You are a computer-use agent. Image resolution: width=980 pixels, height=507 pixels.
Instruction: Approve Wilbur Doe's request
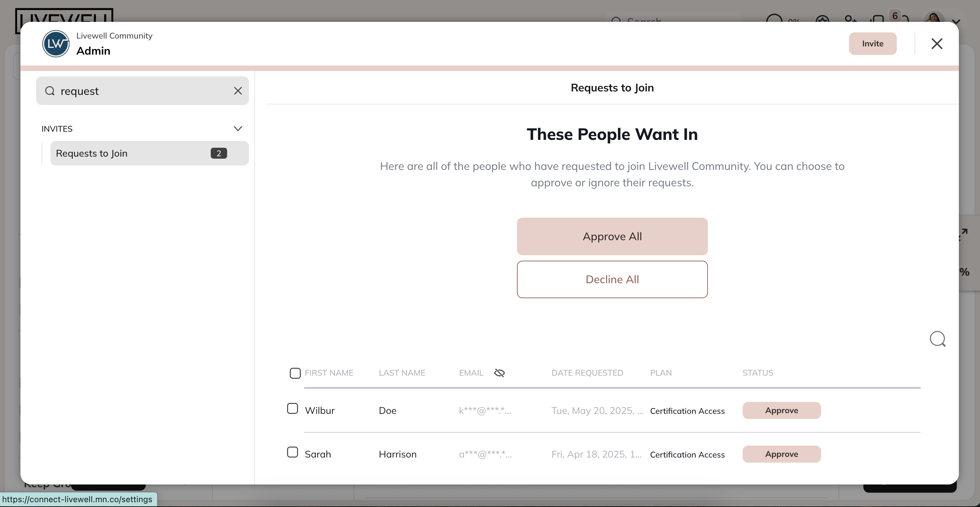click(x=782, y=411)
